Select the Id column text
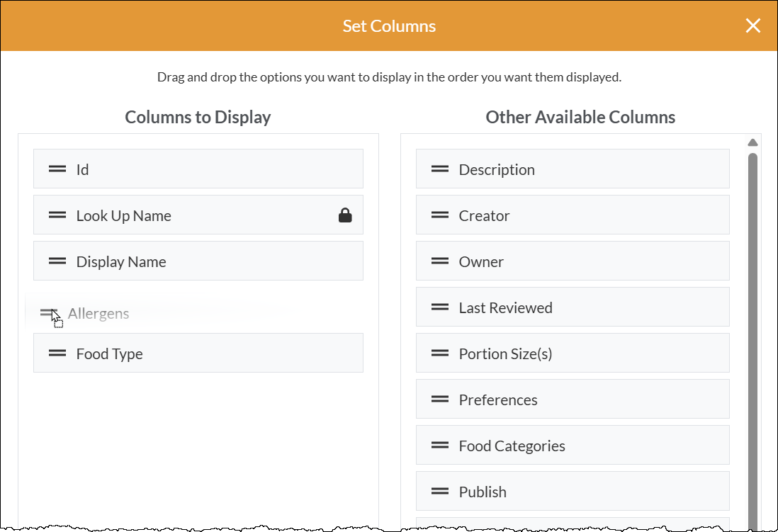This screenshot has height=532, width=778. tap(82, 170)
